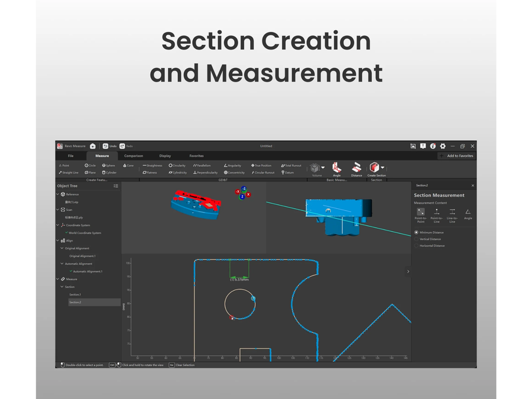
Task: Open the Distance basic measurement tool
Action: click(356, 169)
